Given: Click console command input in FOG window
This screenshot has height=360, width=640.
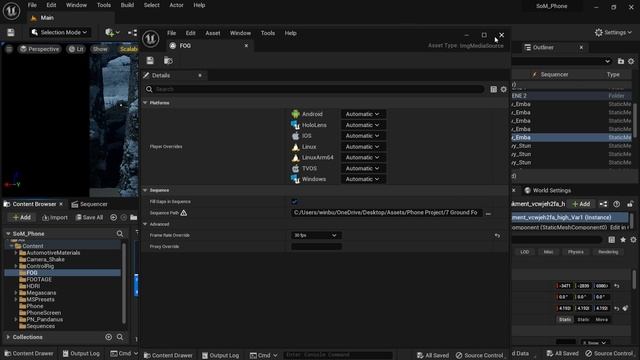Looking at the screenshot, I should [338, 355].
